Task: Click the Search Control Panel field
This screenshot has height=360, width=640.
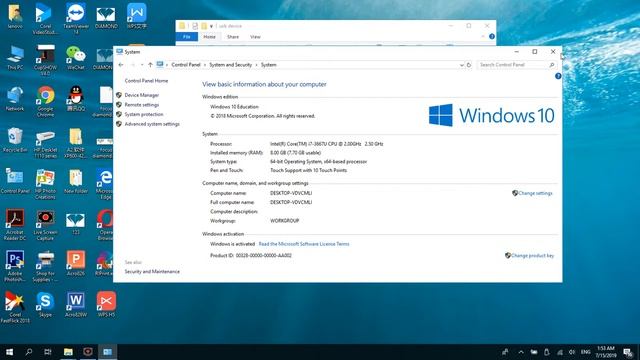Action: tap(516, 65)
